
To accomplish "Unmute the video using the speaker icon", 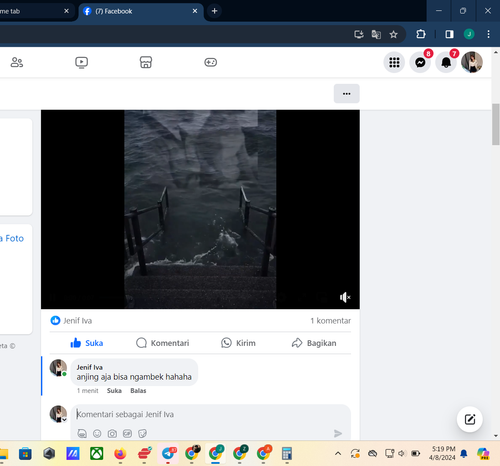I will pyautogui.click(x=345, y=297).
